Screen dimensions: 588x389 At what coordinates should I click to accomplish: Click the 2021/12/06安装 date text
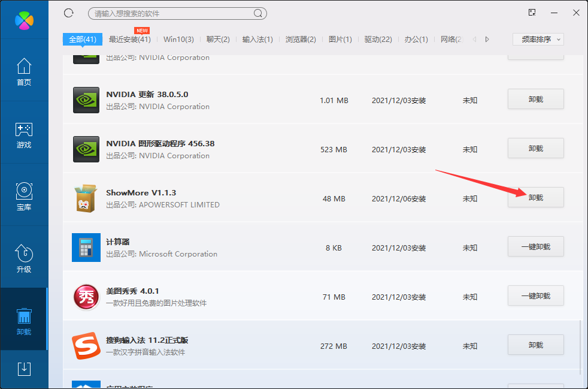coord(399,198)
